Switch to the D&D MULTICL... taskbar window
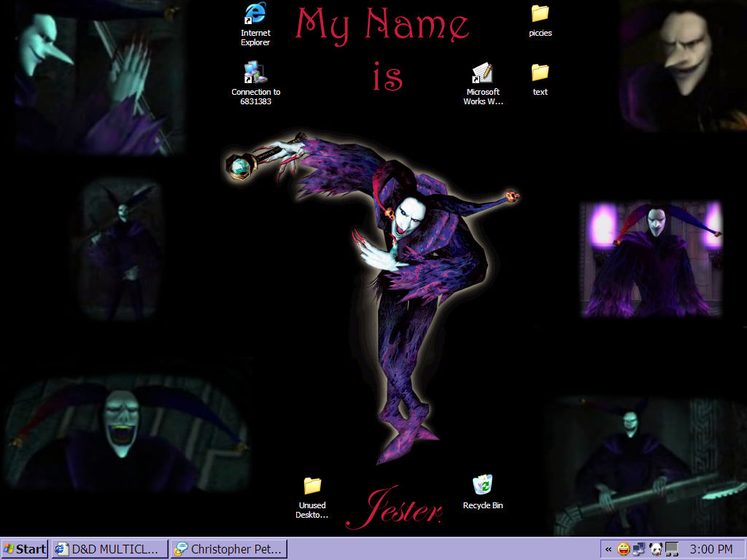The height and width of the screenshot is (560, 747). pos(110,549)
